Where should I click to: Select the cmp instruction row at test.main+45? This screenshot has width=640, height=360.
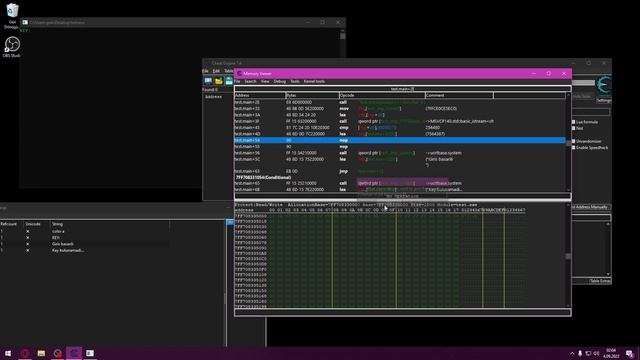(400, 128)
